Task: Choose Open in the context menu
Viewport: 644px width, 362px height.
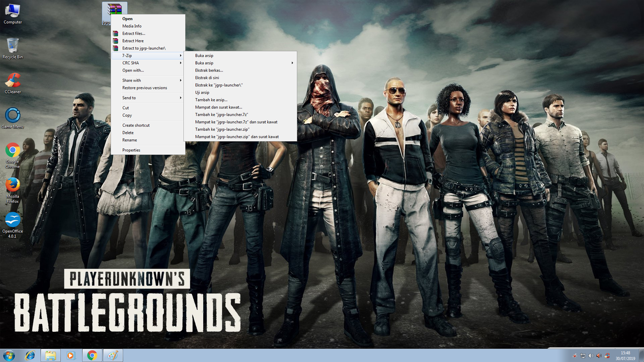Action: [x=148, y=19]
